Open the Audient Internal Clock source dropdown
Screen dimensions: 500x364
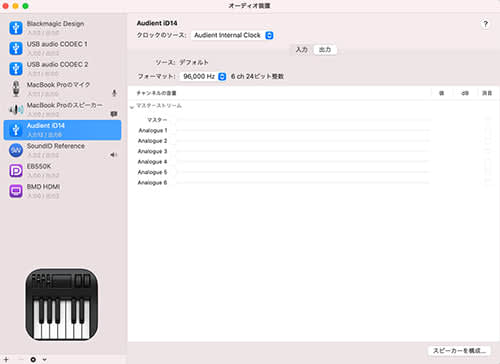[232, 35]
